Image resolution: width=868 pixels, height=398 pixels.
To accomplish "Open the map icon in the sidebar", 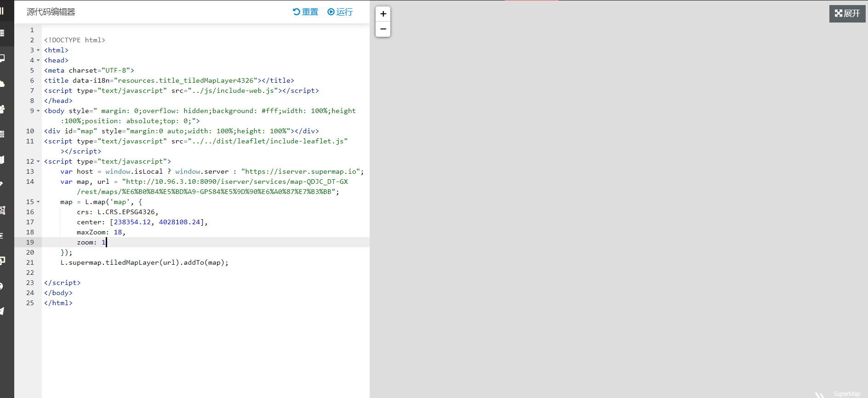I will [2, 159].
